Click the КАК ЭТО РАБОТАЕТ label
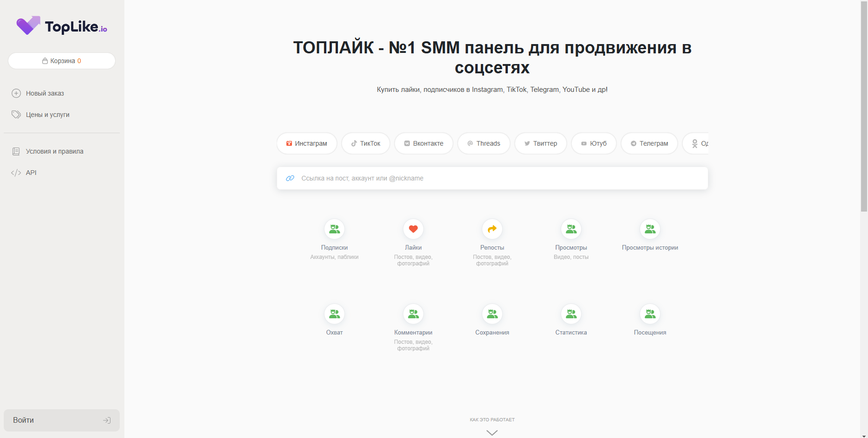 pos(492,420)
